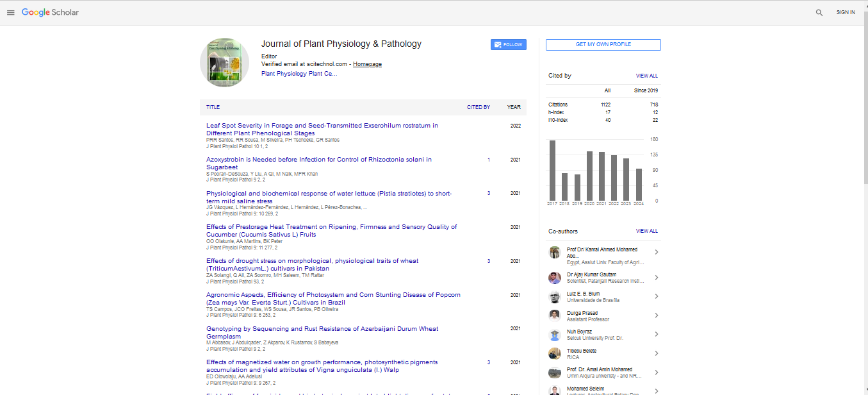
Task: Open citations for drought stress wheat article
Action: point(489,261)
